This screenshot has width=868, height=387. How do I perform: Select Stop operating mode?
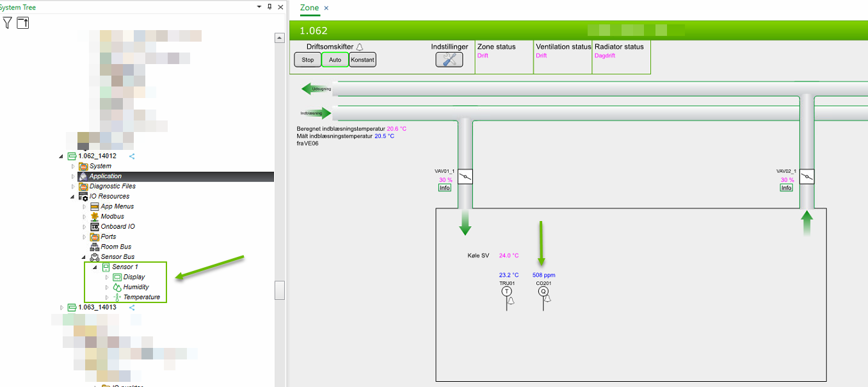click(308, 60)
